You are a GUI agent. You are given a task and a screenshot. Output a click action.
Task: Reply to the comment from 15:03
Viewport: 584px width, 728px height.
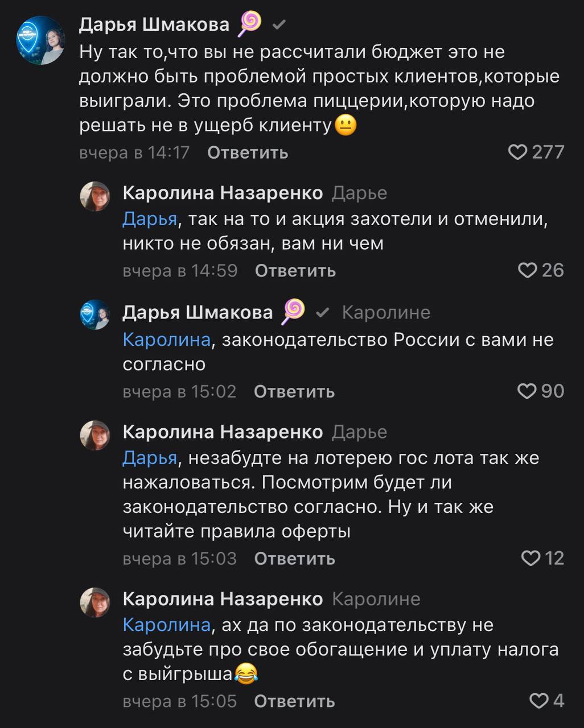pos(294,559)
